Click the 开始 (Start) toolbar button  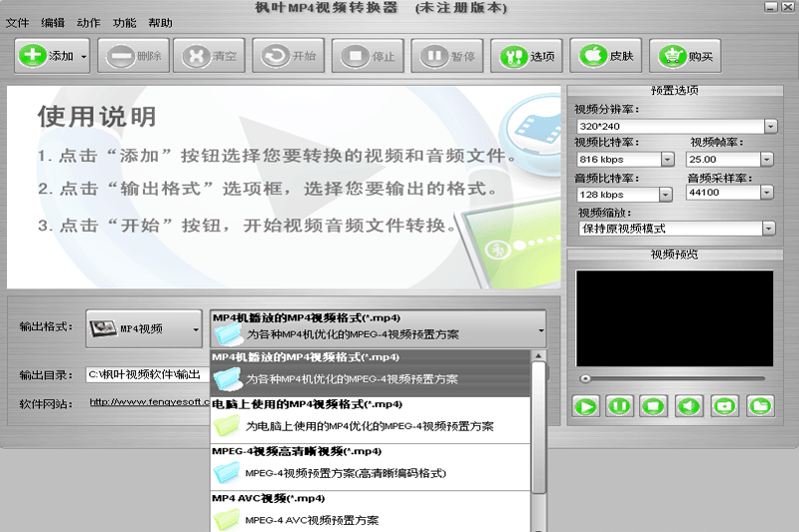click(x=289, y=56)
